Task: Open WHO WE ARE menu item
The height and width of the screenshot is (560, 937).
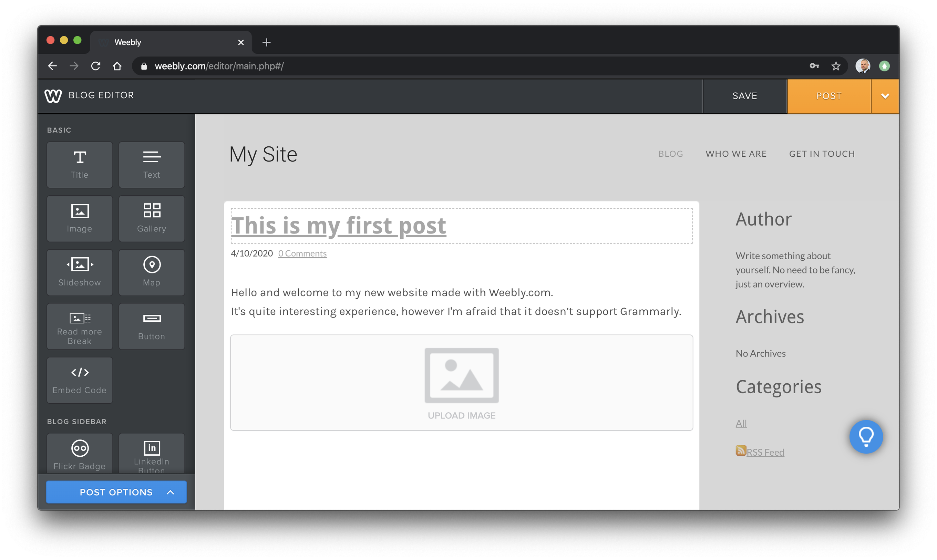Action: (x=736, y=154)
